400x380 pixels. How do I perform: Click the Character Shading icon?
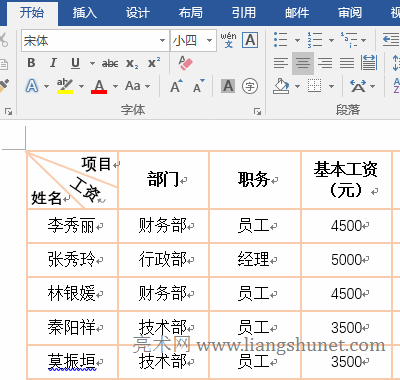tap(228, 87)
